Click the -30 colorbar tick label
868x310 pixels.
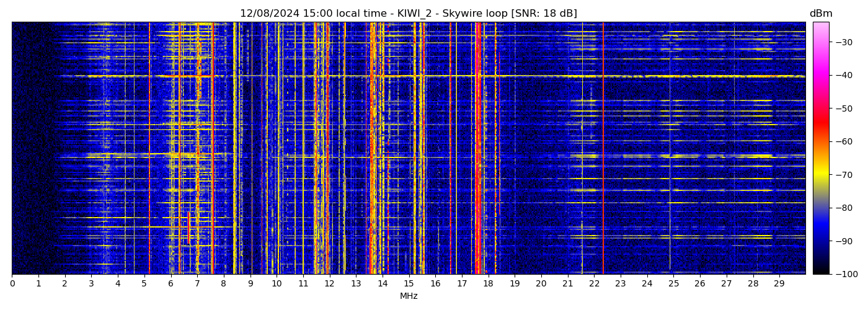click(x=843, y=42)
